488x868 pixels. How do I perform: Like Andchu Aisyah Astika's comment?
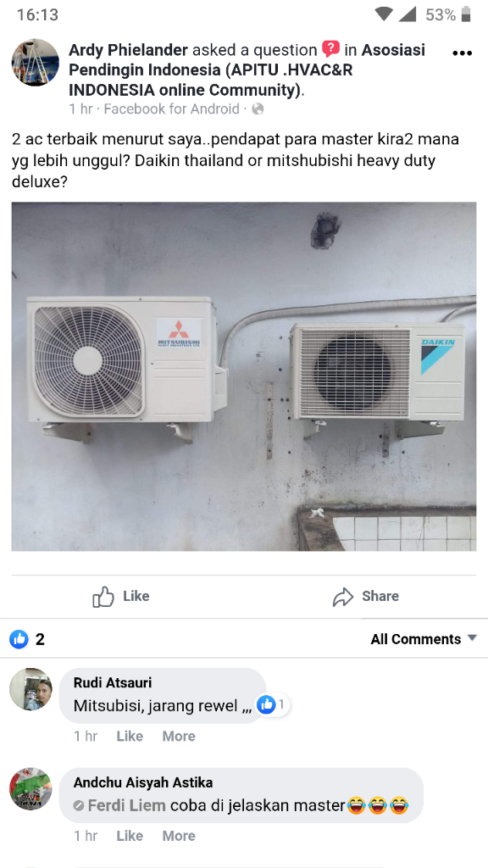130,836
